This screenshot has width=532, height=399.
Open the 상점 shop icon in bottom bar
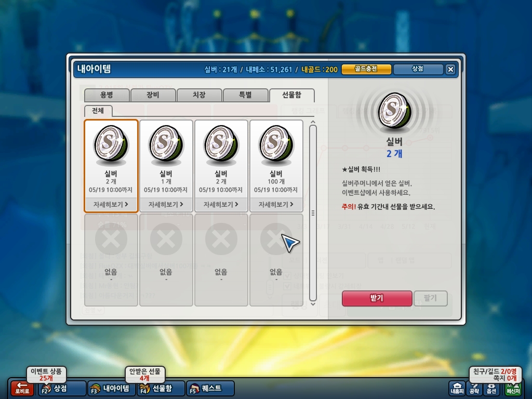pos(62,388)
